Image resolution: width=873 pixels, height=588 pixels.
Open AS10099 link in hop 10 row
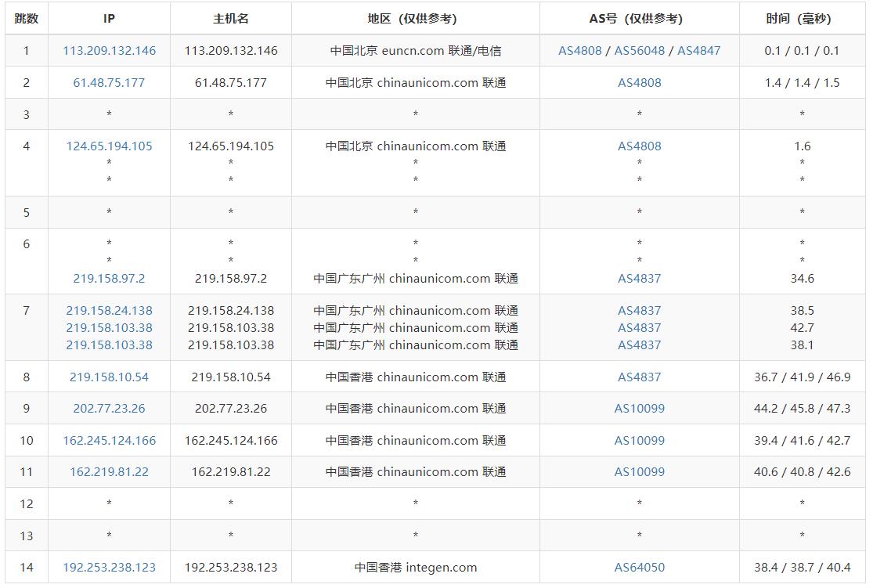click(x=640, y=441)
